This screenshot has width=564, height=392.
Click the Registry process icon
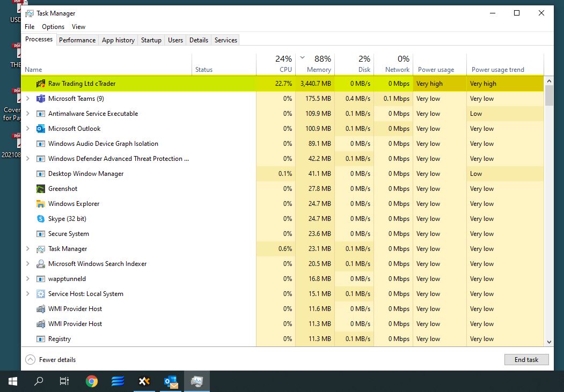(x=41, y=339)
